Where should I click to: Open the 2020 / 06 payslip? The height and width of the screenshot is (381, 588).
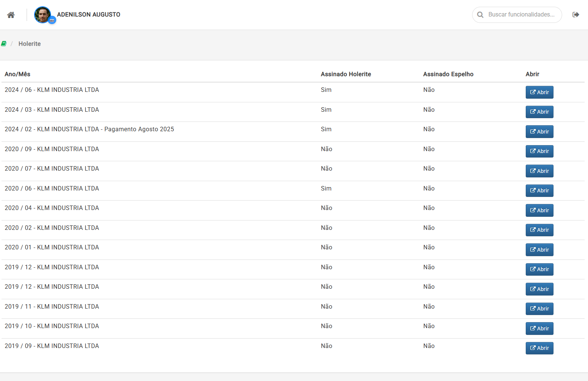click(x=539, y=190)
